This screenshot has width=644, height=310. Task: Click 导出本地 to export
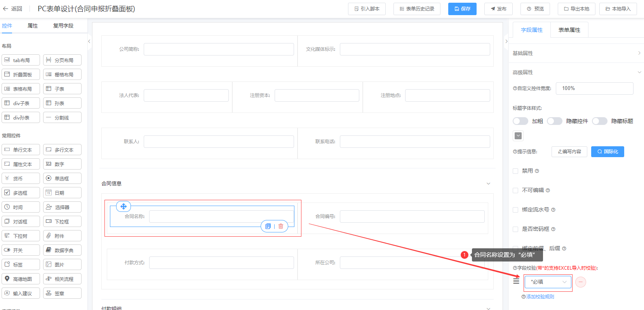point(577,9)
